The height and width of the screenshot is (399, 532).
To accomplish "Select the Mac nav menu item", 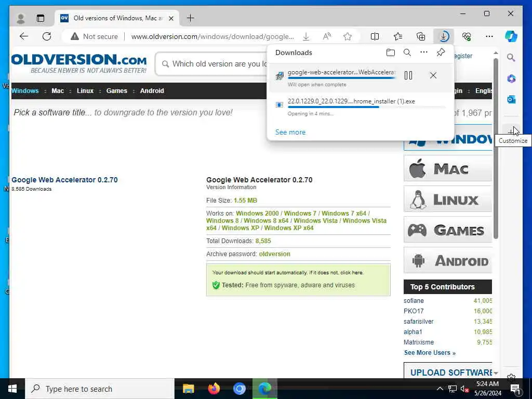I will (x=58, y=91).
